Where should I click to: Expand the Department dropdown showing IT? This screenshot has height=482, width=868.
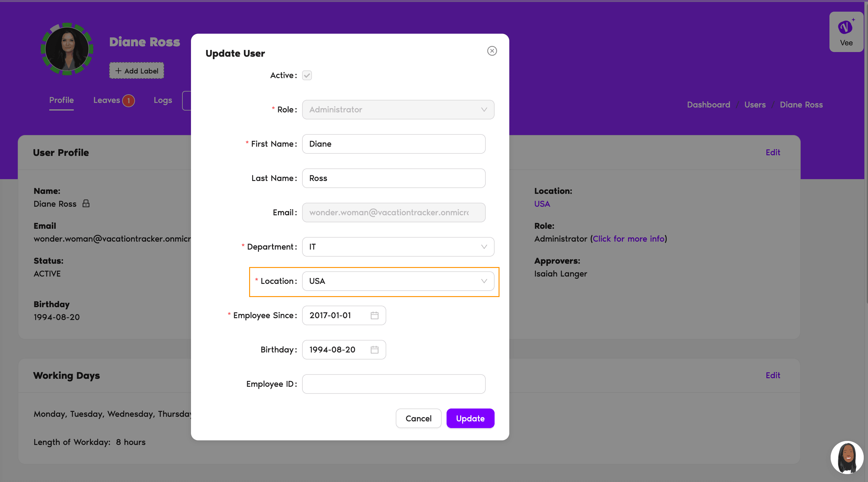pyautogui.click(x=398, y=247)
